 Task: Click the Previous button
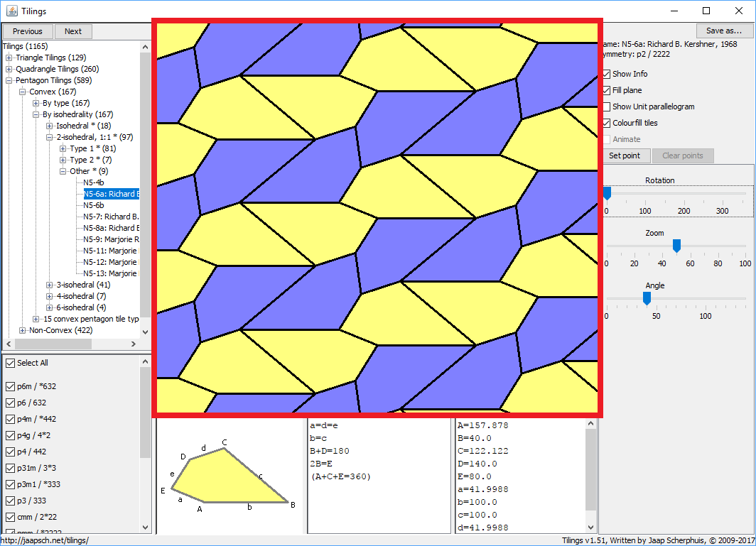tap(28, 31)
